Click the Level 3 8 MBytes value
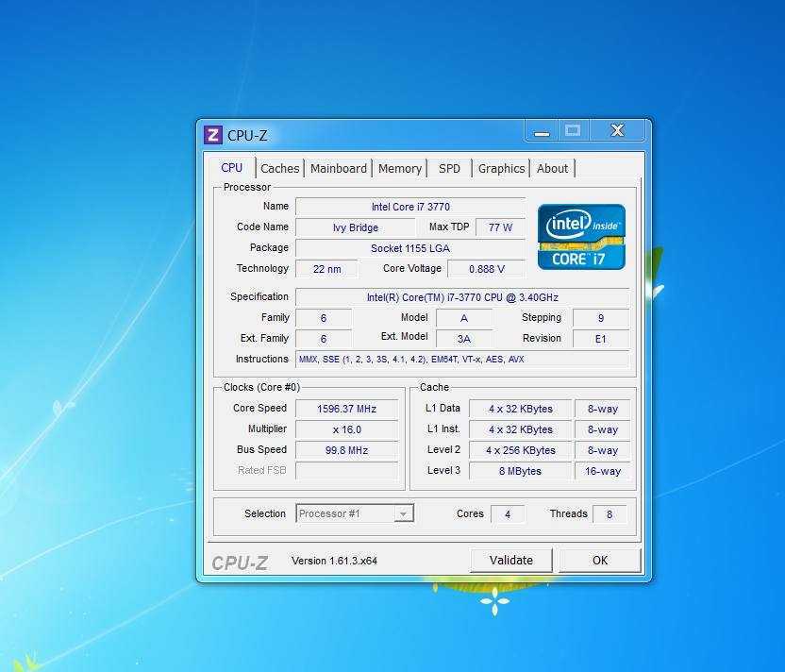The width and height of the screenshot is (785, 672). click(520, 471)
